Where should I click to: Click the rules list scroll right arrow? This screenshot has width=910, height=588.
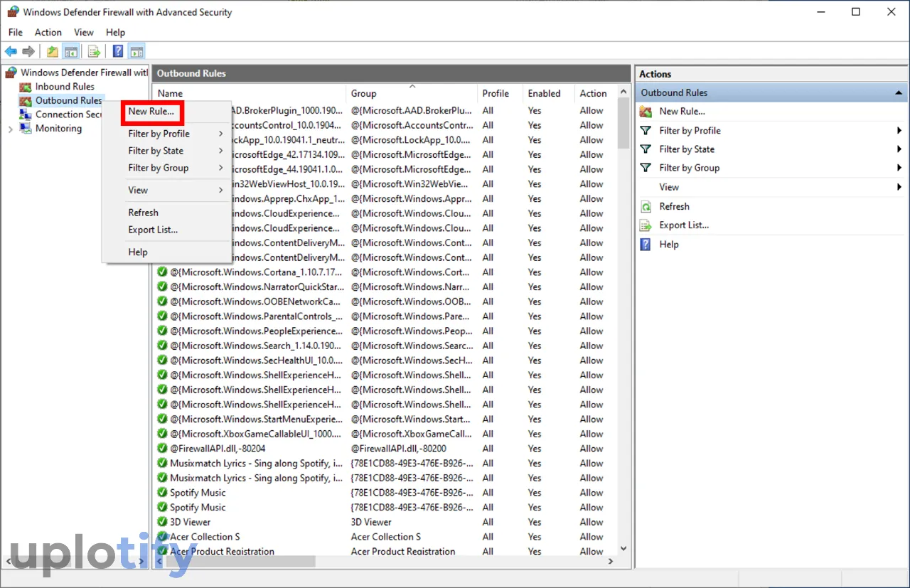point(610,561)
